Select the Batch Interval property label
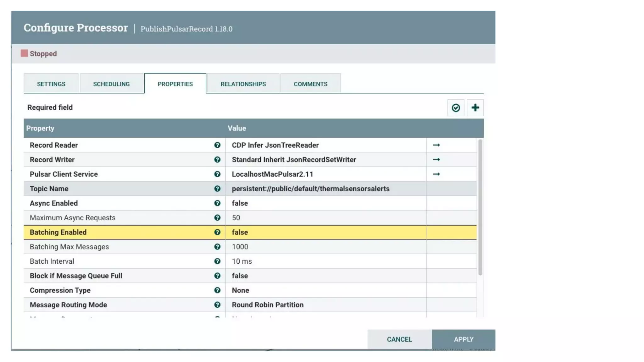 tap(52, 261)
